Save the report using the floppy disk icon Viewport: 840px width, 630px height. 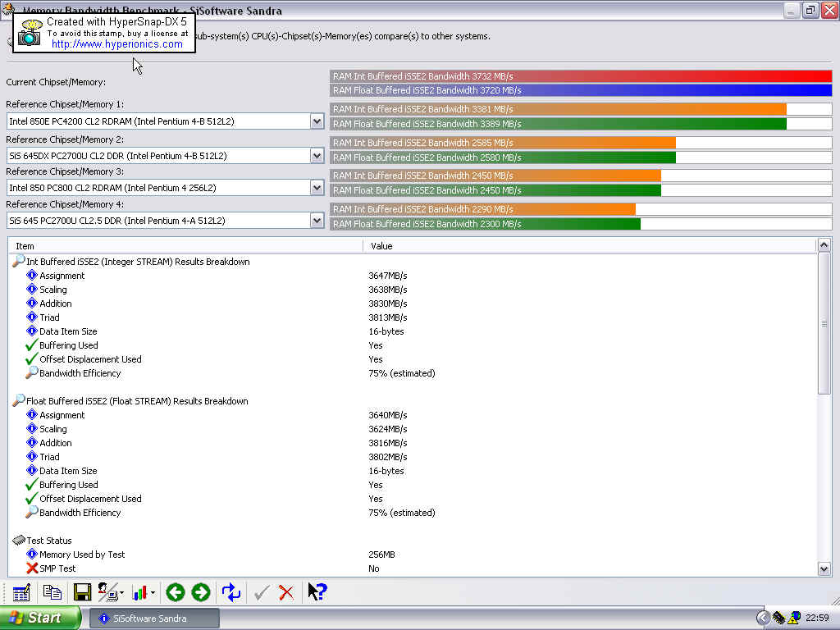pyautogui.click(x=82, y=592)
